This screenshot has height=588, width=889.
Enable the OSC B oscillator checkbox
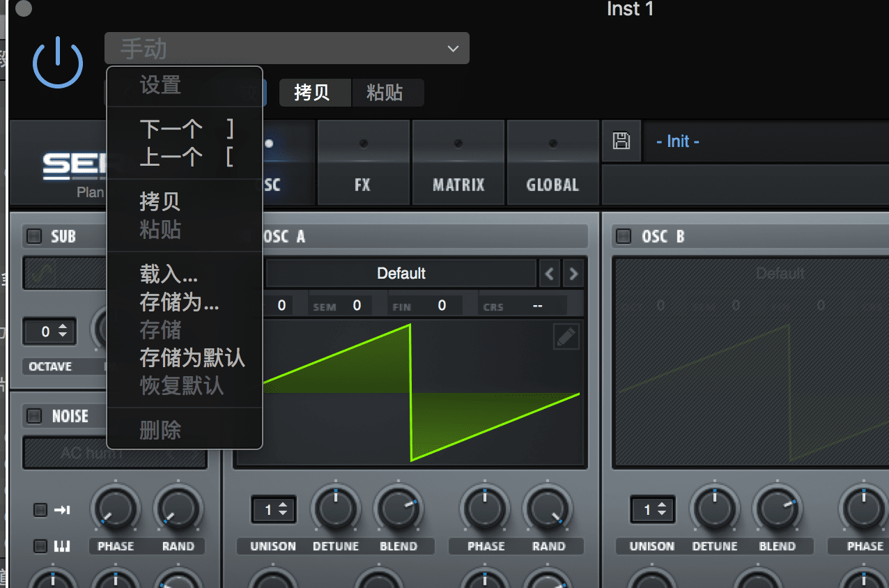[x=625, y=236]
